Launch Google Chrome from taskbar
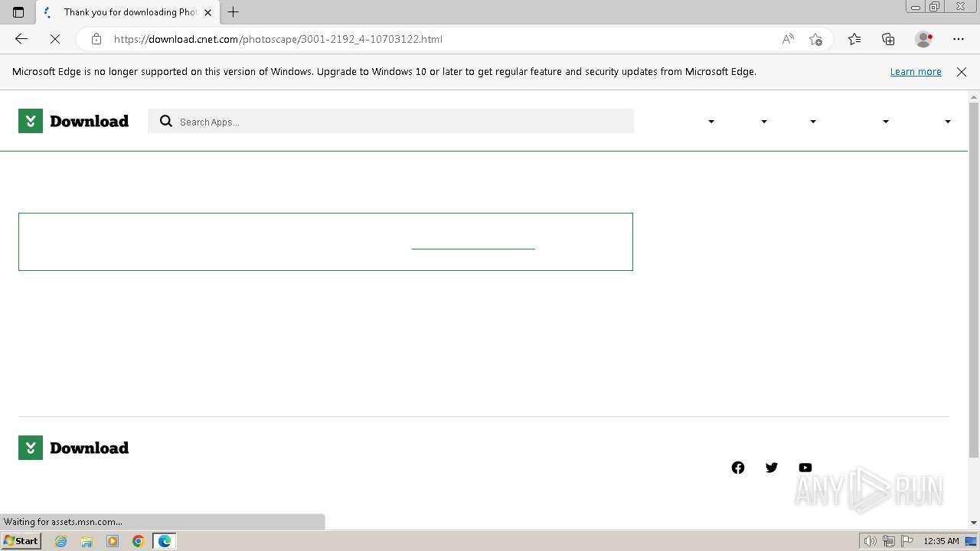This screenshot has width=980, height=551. (139, 541)
